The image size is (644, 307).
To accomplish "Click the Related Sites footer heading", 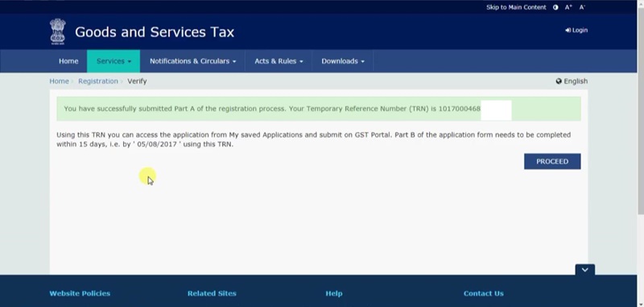I will 212,293.
